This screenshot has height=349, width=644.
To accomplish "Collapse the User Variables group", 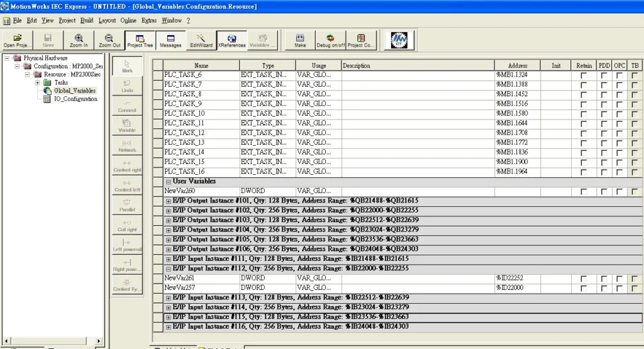I will point(169,182).
